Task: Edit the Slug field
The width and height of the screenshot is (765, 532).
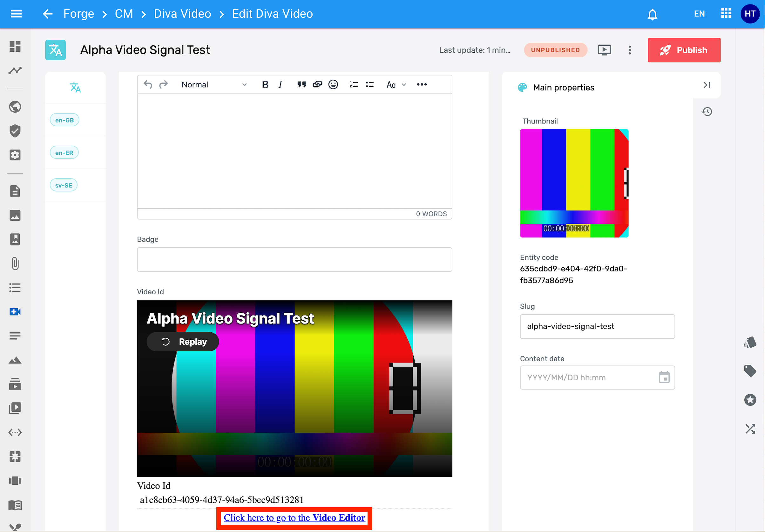Action: [x=597, y=326]
